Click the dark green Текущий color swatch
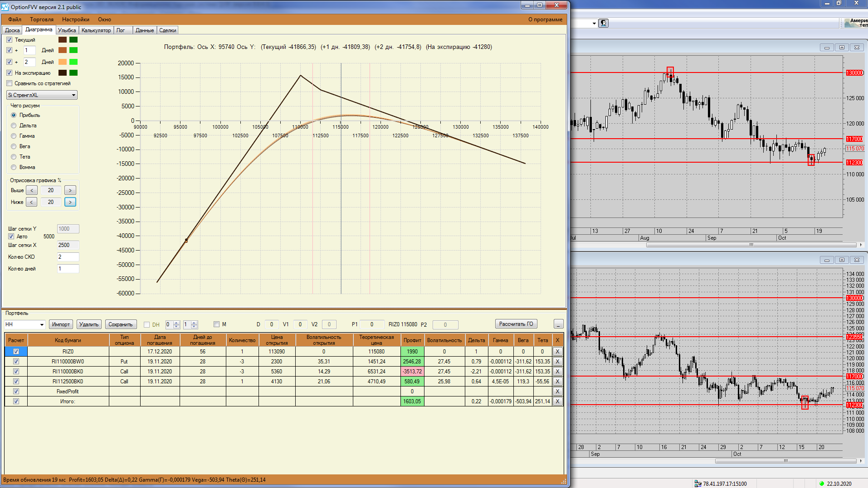This screenshot has height=488, width=868. tap(73, 40)
